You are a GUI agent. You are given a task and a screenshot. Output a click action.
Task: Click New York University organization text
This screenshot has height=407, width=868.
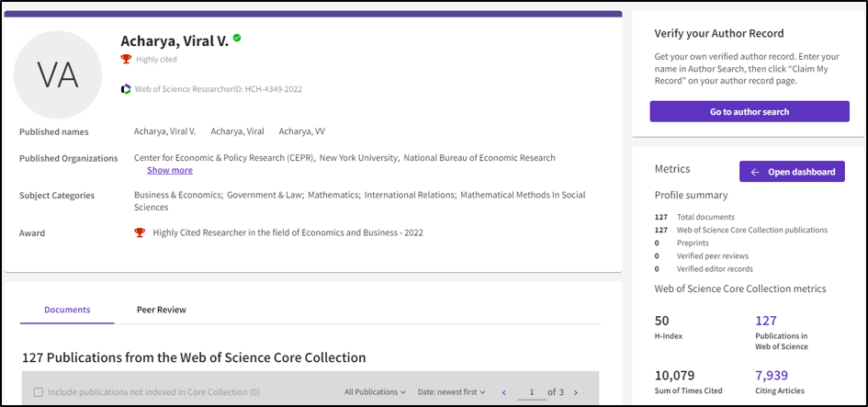(x=360, y=158)
